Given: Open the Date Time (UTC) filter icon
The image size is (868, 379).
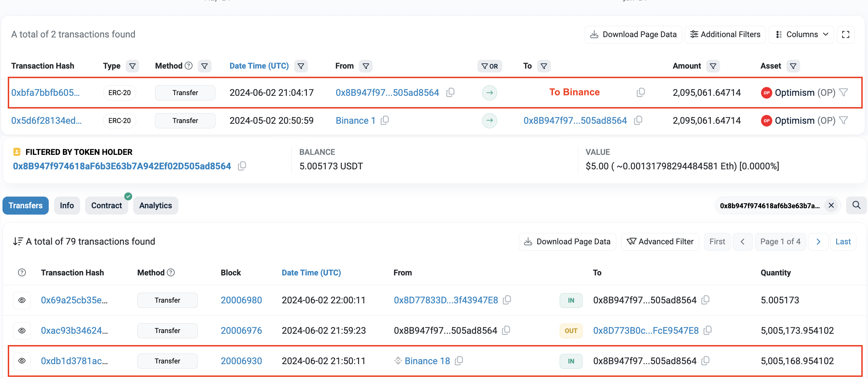Looking at the screenshot, I should click(301, 66).
